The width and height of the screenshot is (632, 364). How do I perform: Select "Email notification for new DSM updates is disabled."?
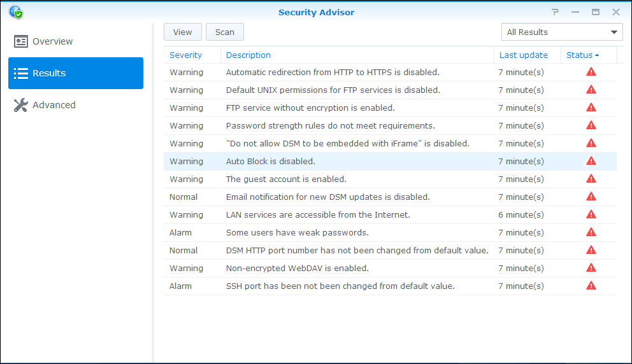(328, 197)
